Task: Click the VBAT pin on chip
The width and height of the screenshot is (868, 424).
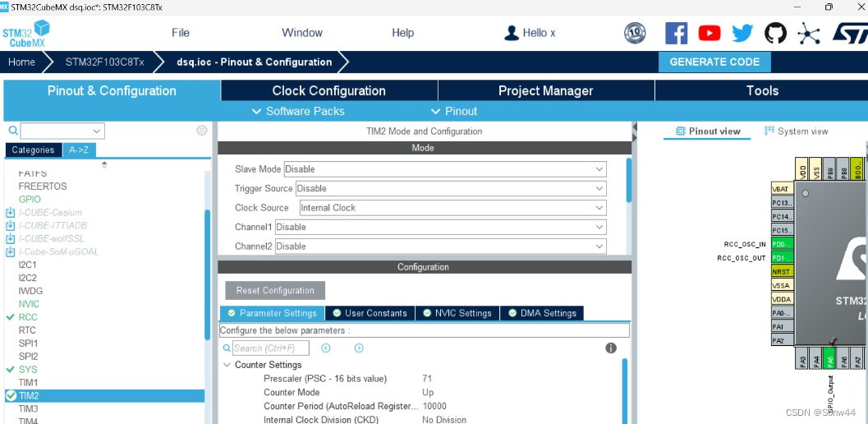Action: [x=783, y=189]
